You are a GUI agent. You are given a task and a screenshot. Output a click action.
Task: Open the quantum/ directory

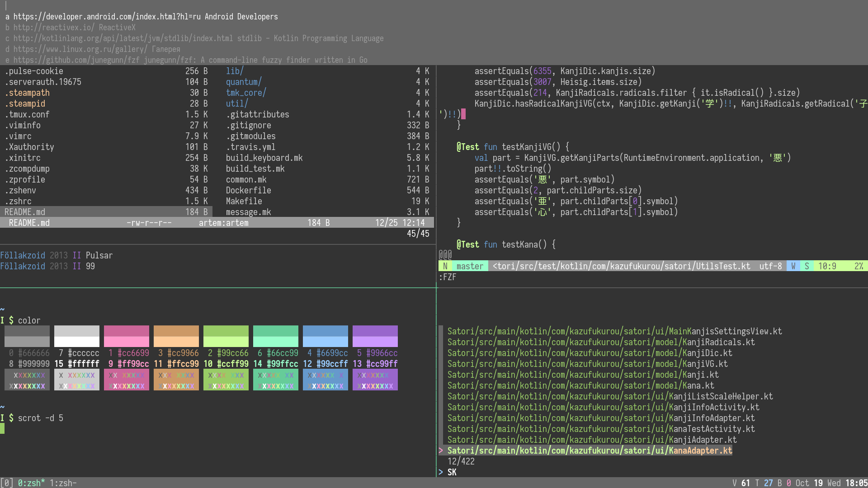[243, 82]
